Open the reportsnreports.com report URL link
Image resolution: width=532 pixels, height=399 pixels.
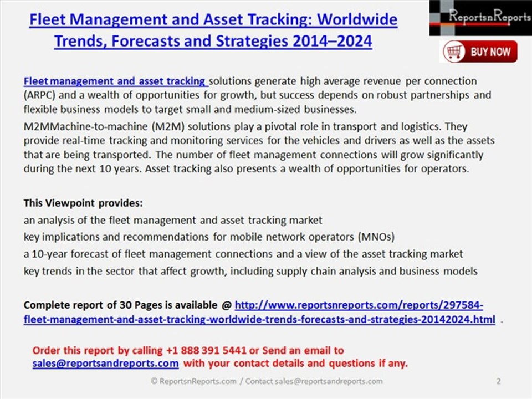(259, 312)
